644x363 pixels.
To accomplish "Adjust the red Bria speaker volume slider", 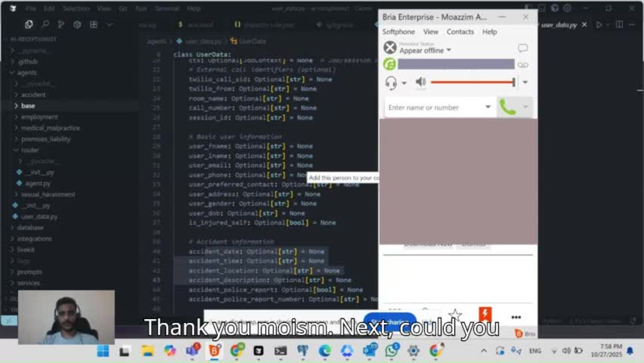I will tap(473, 83).
